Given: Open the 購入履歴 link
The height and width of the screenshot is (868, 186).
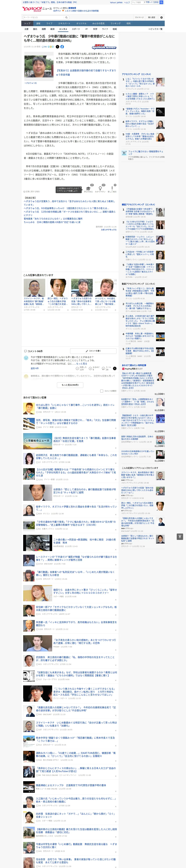Looking at the screenshot, I should 152,17.
